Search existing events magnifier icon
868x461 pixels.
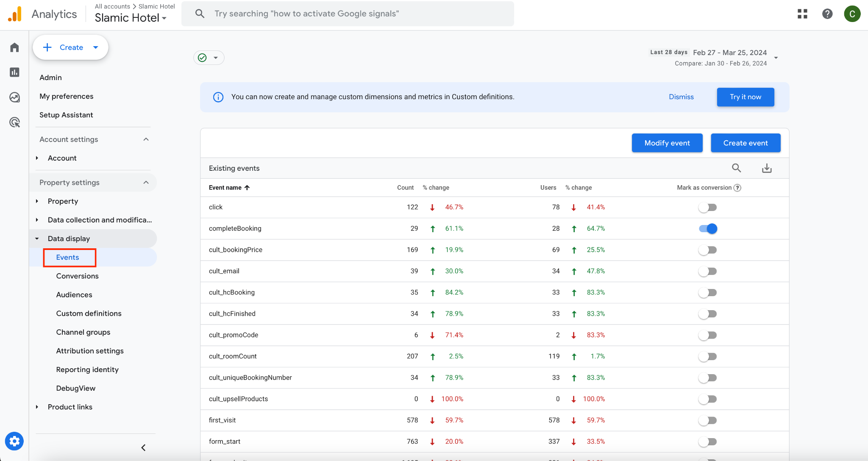736,168
